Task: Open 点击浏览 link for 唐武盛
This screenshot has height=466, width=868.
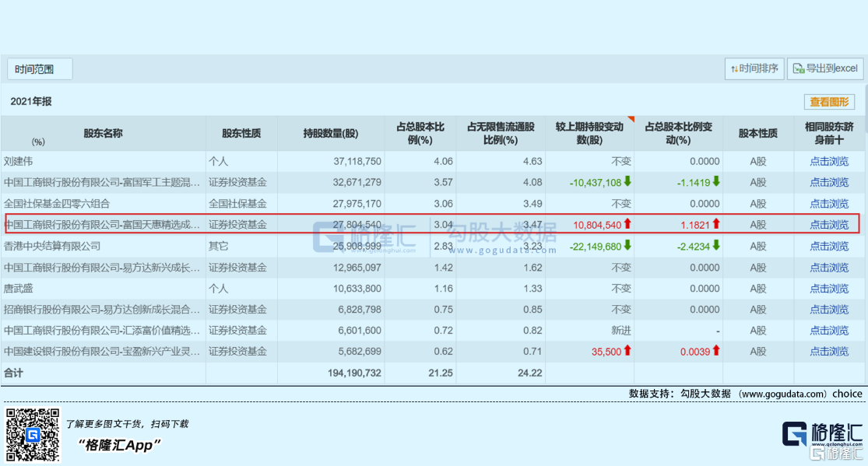Action: point(829,289)
